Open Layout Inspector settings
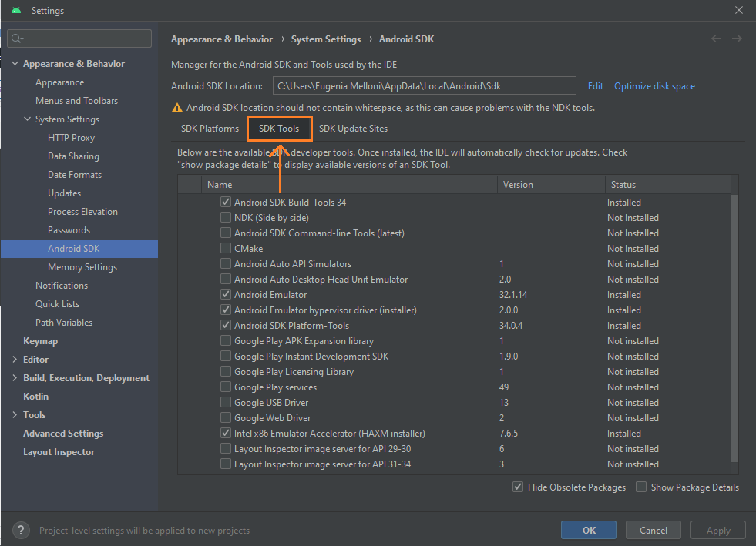The height and width of the screenshot is (546, 756). pyautogui.click(x=59, y=452)
